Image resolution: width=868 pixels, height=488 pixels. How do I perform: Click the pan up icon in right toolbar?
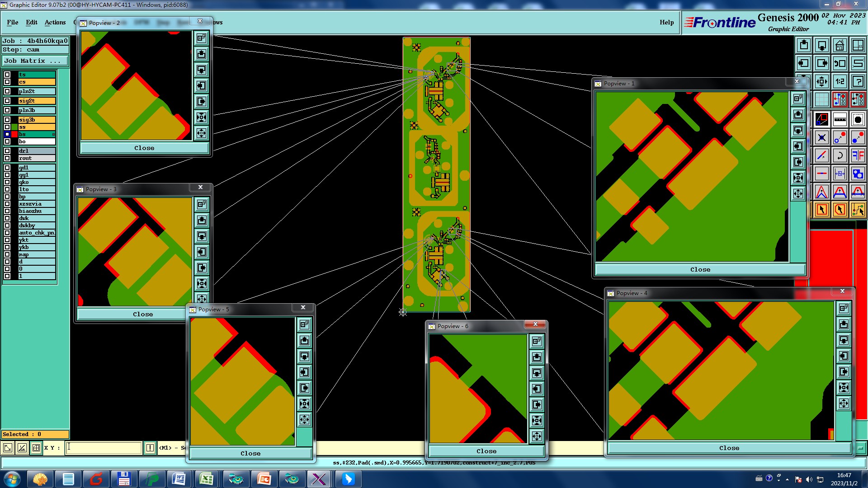tap(804, 45)
